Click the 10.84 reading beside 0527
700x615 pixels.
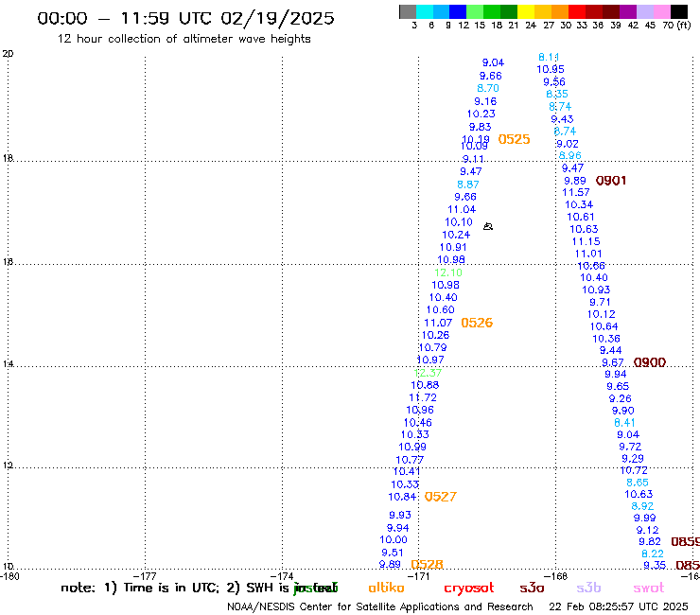[402, 497]
